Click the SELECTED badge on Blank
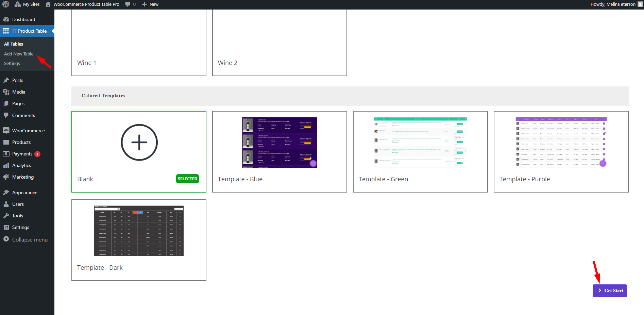The height and width of the screenshot is (315, 644). tap(187, 179)
